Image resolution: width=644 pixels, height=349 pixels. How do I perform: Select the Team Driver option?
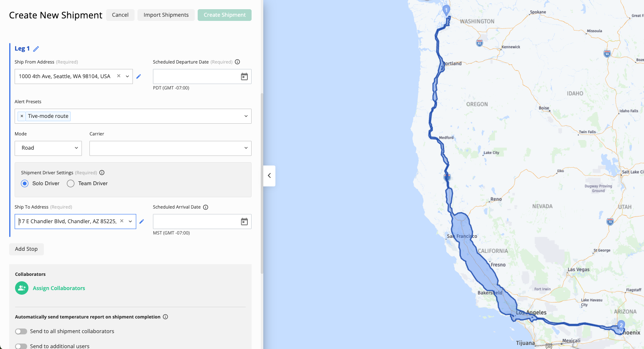(x=71, y=183)
